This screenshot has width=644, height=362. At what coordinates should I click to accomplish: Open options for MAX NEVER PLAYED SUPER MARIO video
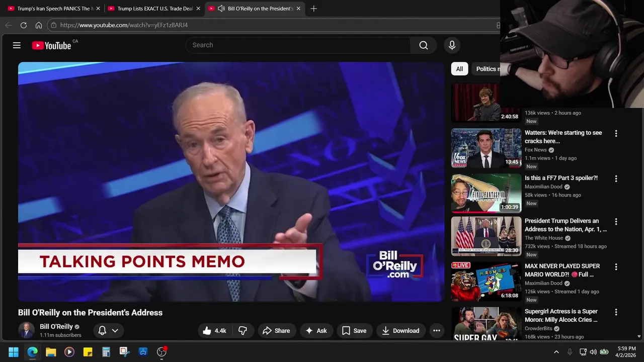coord(616,267)
